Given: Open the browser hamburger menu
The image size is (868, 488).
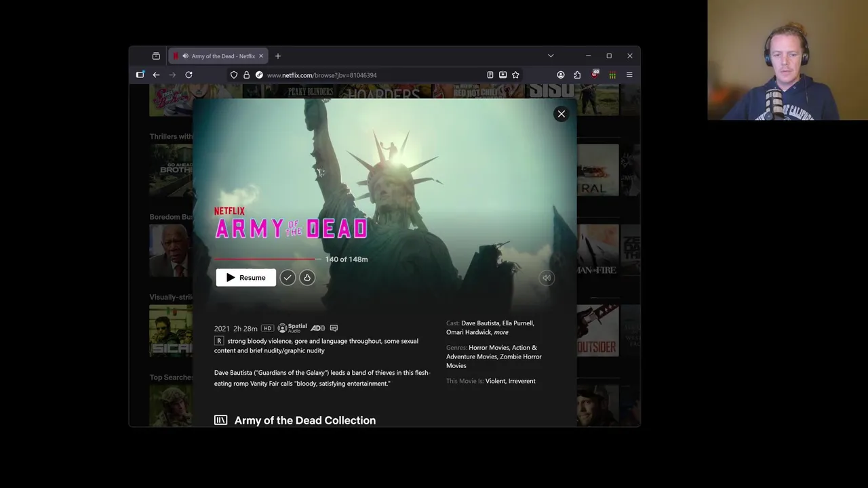Looking at the screenshot, I should pos(629,75).
